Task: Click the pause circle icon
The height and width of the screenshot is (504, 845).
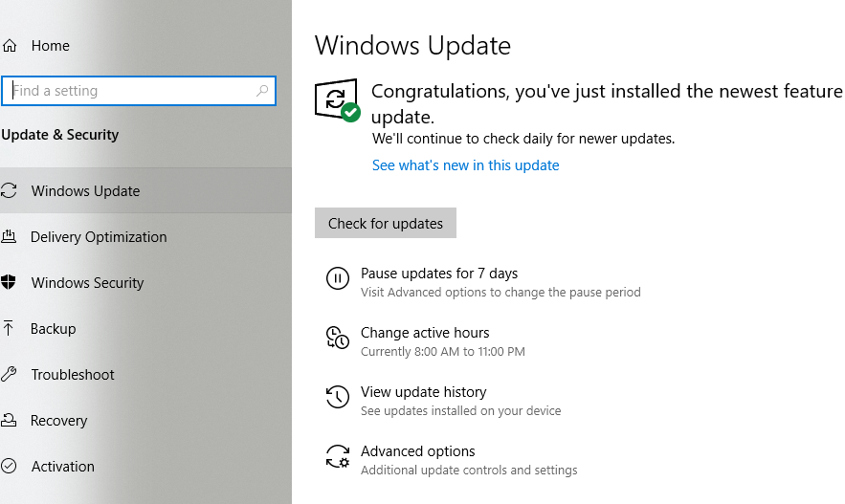Action: 338,278
